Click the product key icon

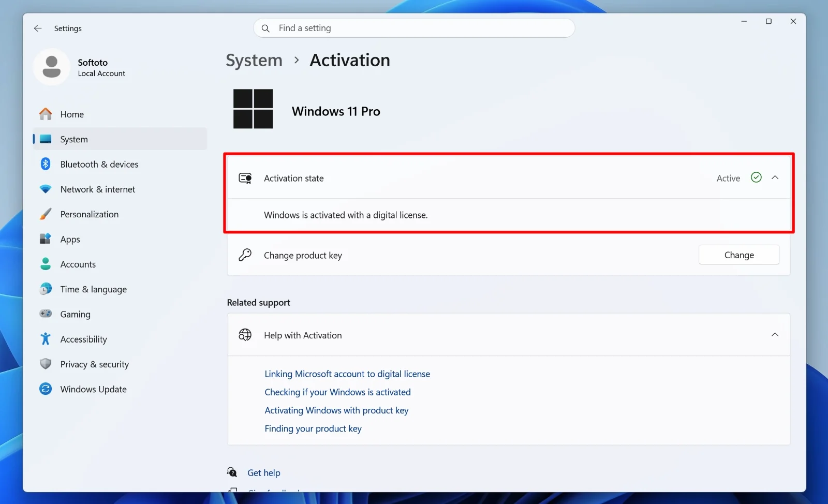click(245, 255)
